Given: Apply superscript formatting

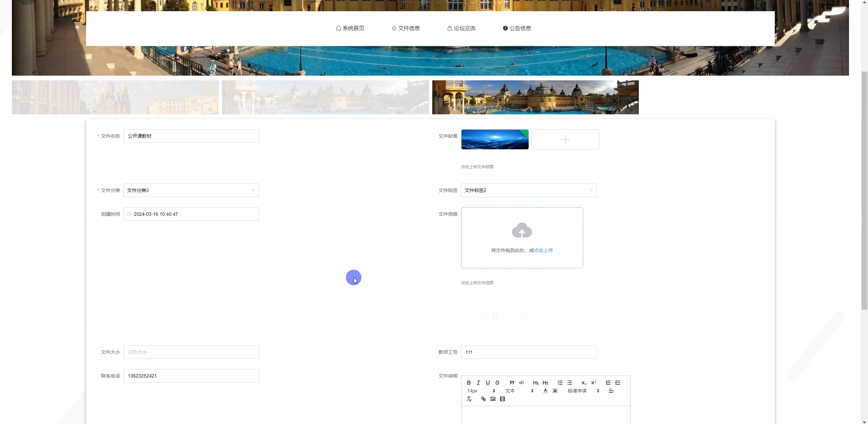Looking at the screenshot, I should (593, 383).
